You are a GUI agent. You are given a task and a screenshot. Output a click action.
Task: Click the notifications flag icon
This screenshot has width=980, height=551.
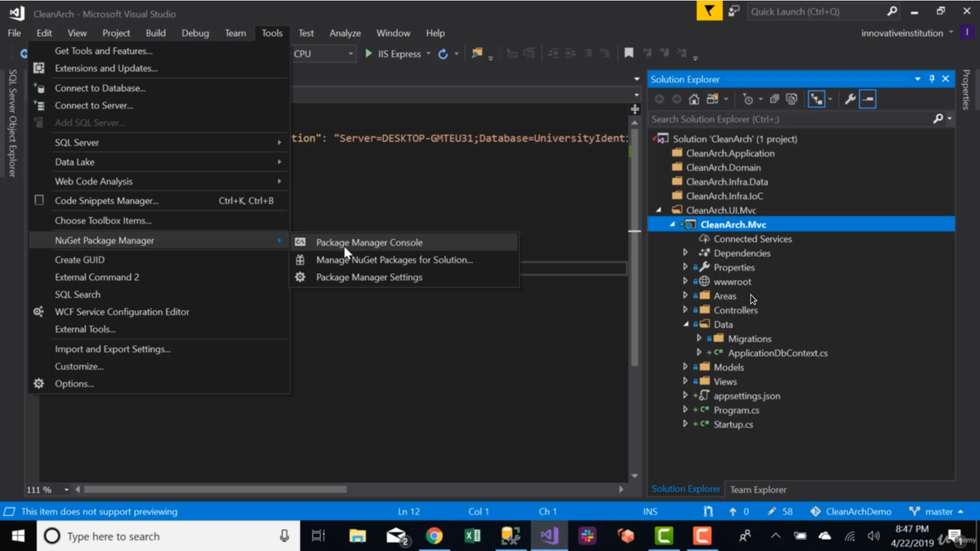709,11
